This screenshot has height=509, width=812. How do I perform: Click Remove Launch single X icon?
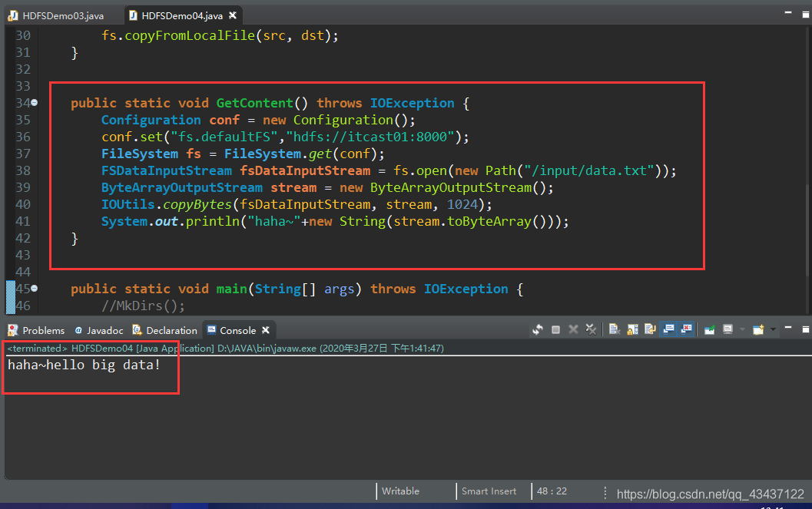pos(573,329)
